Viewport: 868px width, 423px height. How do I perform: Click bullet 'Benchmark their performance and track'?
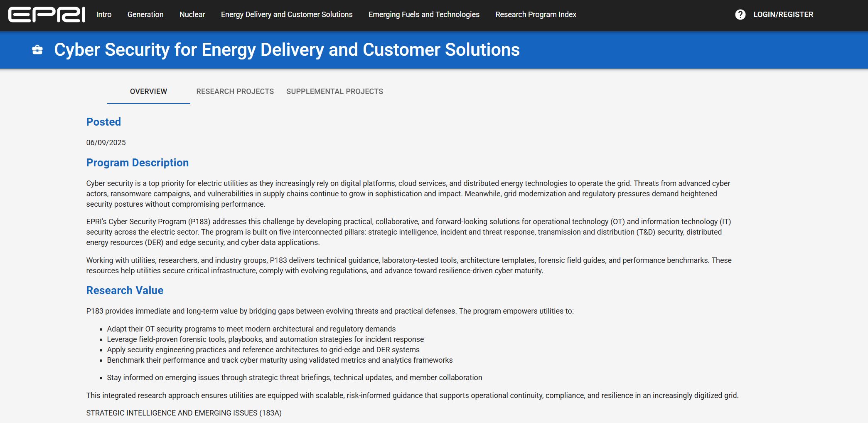click(280, 360)
